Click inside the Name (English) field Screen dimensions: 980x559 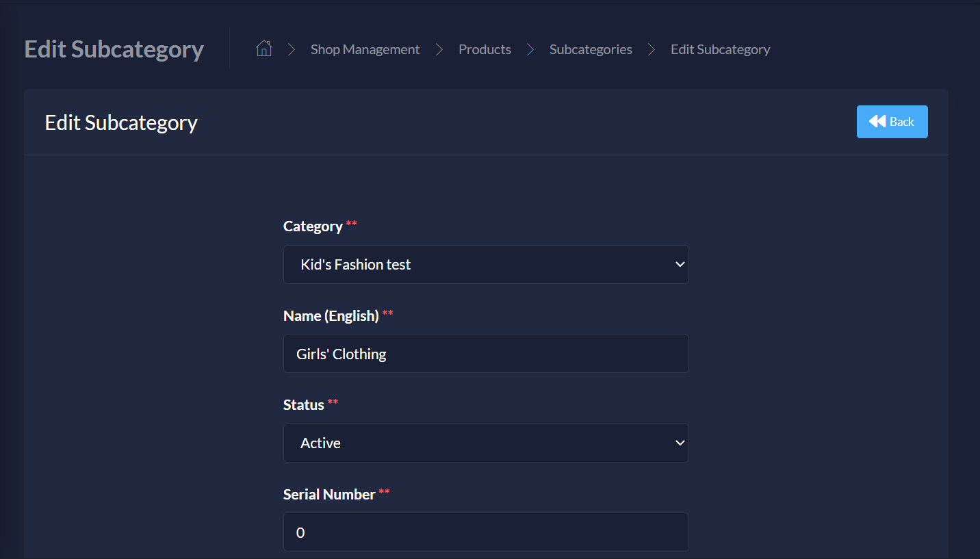(x=486, y=353)
